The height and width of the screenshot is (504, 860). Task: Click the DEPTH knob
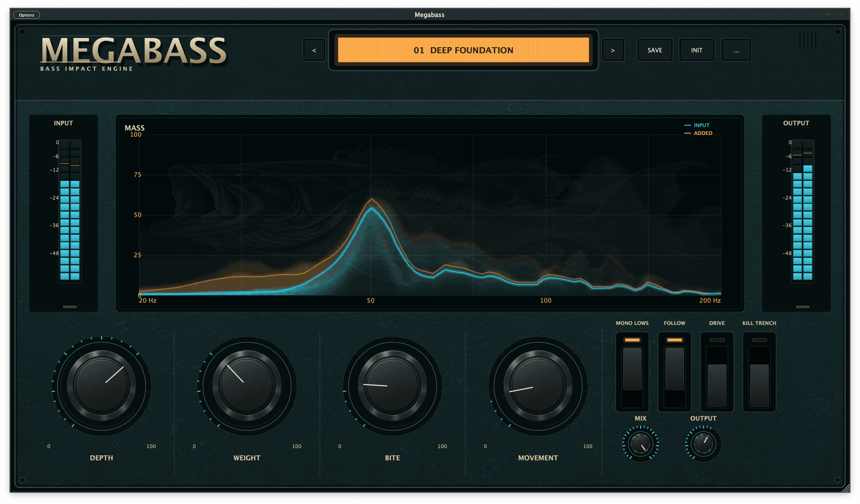[101, 386]
